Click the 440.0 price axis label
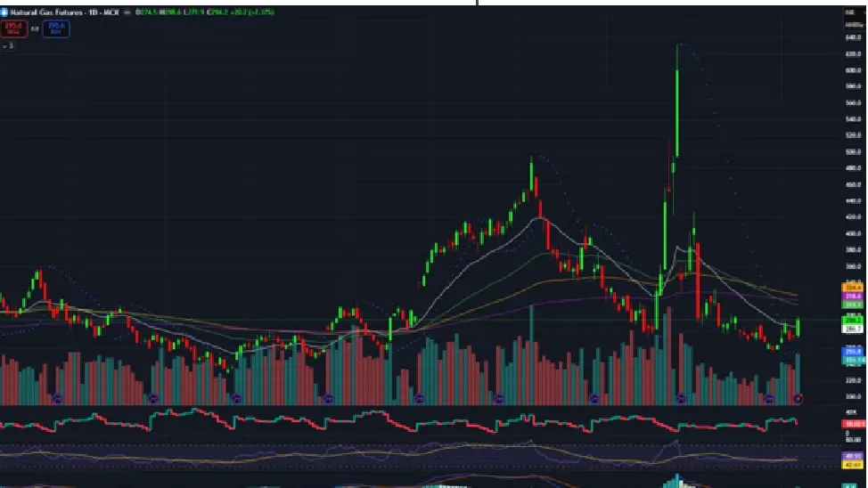The image size is (868, 488). pos(853,201)
